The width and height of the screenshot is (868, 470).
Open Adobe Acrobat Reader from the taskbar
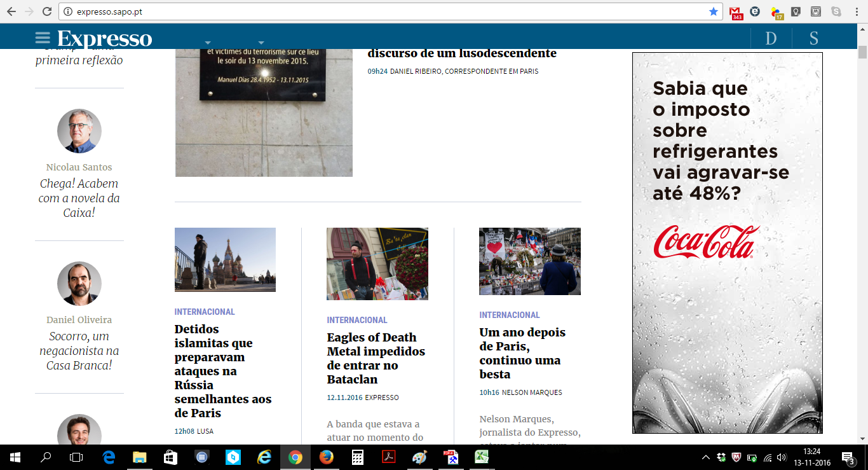pyautogui.click(x=389, y=457)
